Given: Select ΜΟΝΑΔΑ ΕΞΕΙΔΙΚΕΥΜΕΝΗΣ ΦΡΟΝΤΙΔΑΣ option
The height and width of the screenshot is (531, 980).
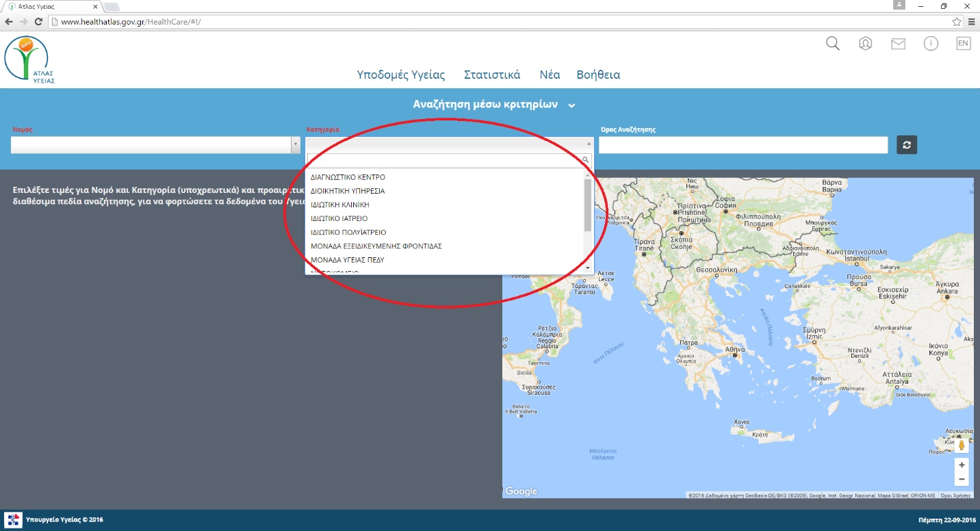Looking at the screenshot, I should tap(445, 246).
